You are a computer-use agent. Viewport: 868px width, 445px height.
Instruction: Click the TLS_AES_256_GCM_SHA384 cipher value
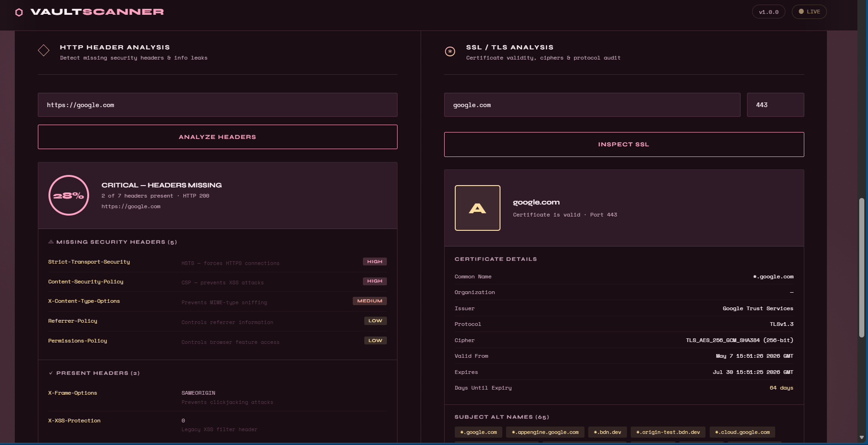(x=740, y=340)
